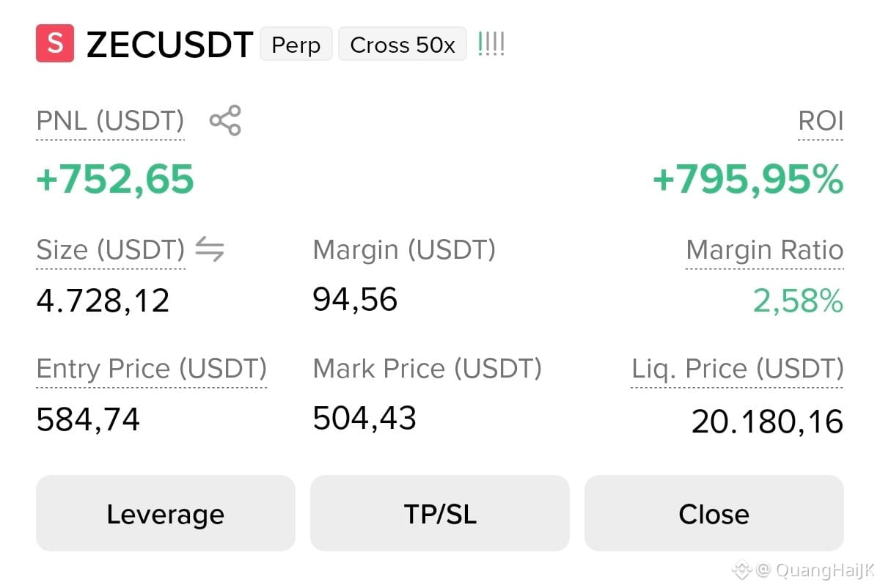Tap the Margin Ratio label

[x=765, y=251]
